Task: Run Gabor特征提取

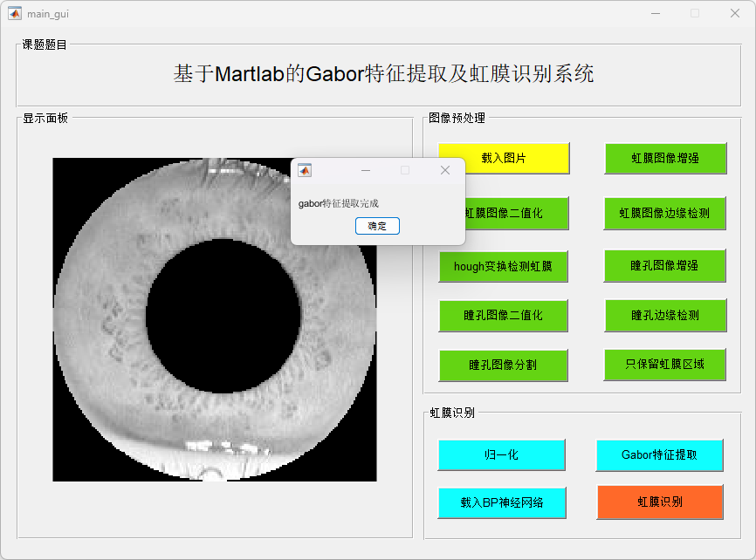Action: (x=659, y=454)
